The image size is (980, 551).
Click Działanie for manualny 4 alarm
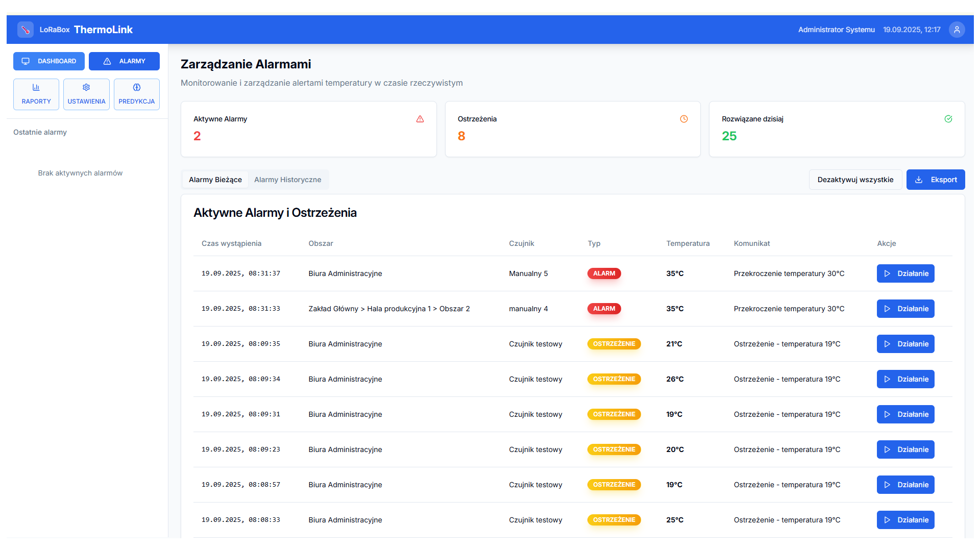(905, 309)
